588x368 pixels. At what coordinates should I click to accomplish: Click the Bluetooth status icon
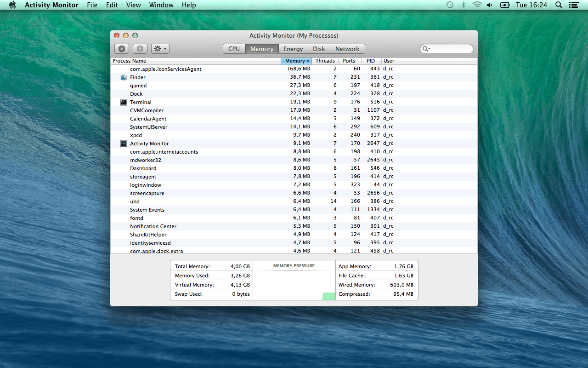(464, 5)
